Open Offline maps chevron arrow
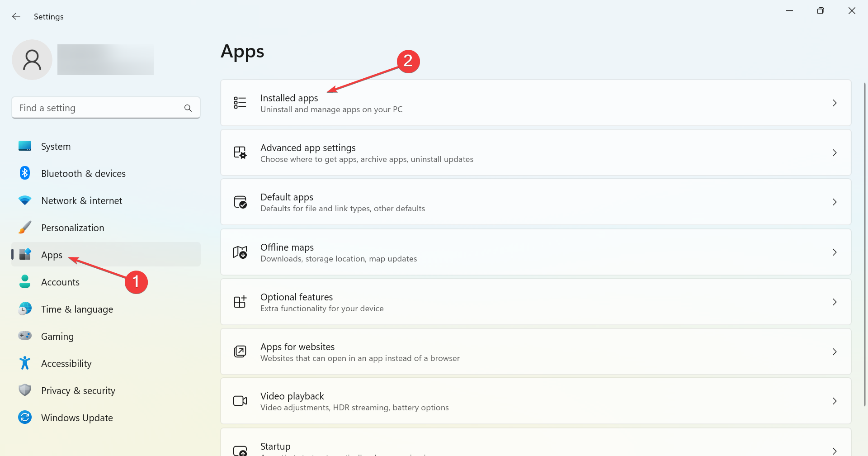 click(835, 252)
